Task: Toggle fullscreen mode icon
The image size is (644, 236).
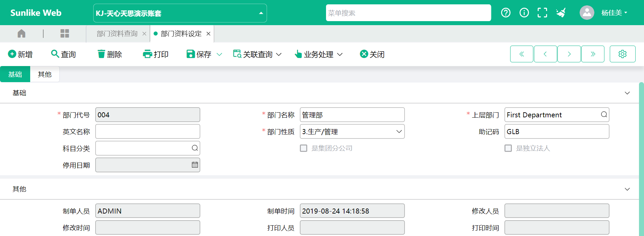Action: 542,13
